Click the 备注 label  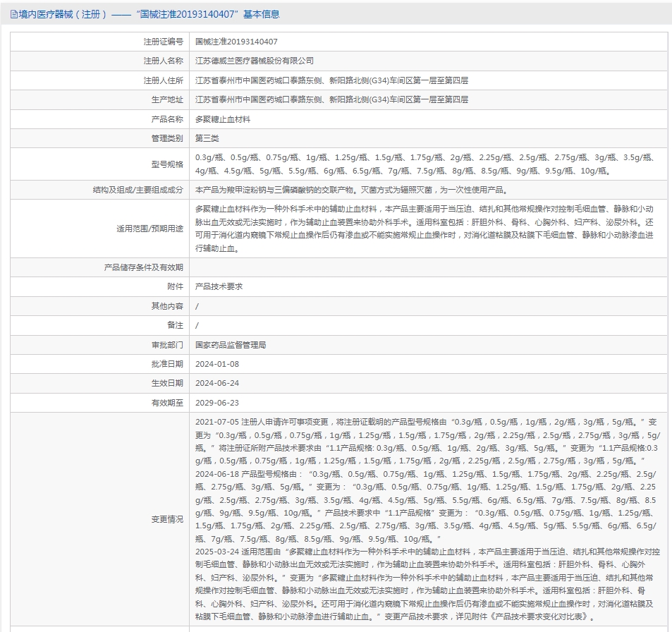pyautogui.click(x=176, y=325)
